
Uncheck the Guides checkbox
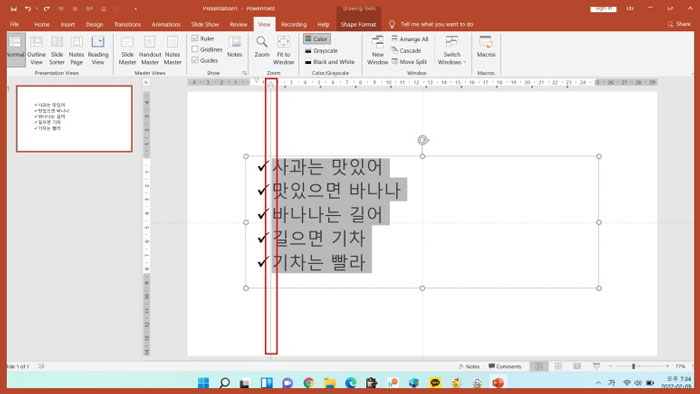tap(195, 60)
